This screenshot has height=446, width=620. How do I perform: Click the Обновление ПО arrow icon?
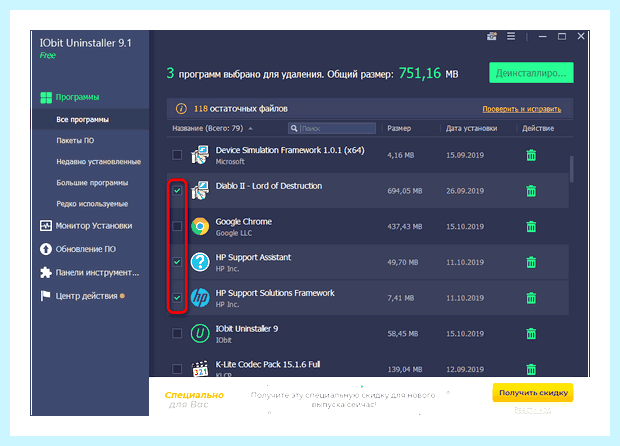click(46, 249)
